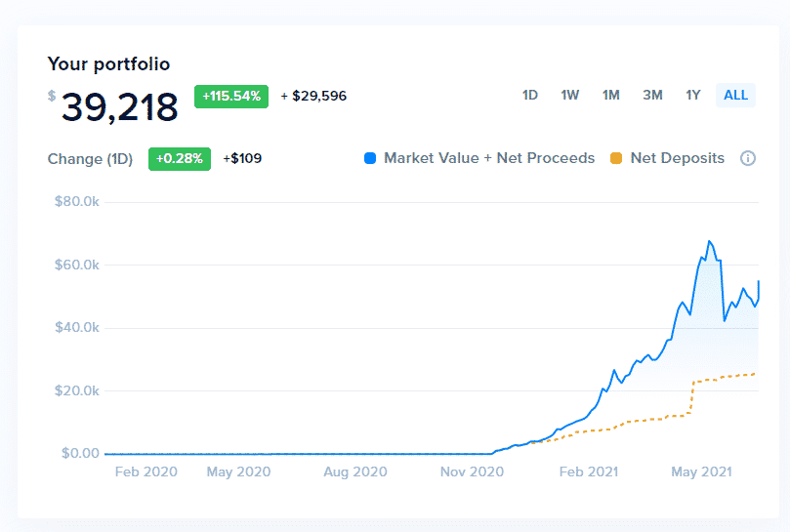Screen dimensions: 790x532
Task: Click the Change (1D) label
Action: pos(90,158)
